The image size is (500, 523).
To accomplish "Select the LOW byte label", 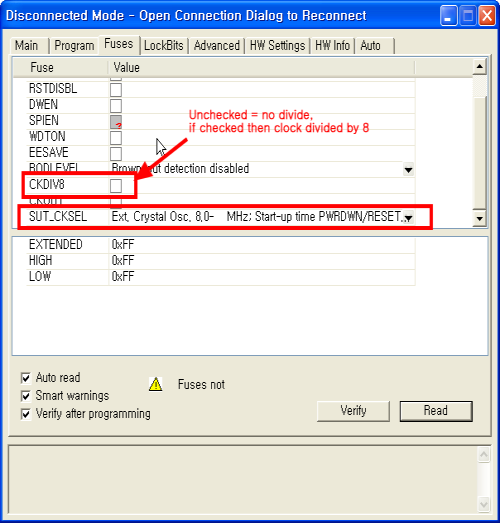I will click(40, 277).
